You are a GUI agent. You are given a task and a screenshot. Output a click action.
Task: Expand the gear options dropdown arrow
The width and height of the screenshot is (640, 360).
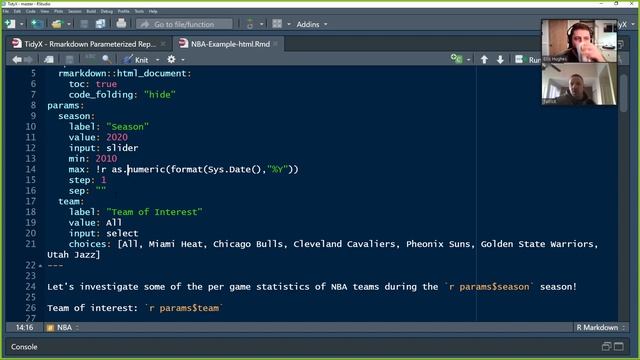[183, 60]
